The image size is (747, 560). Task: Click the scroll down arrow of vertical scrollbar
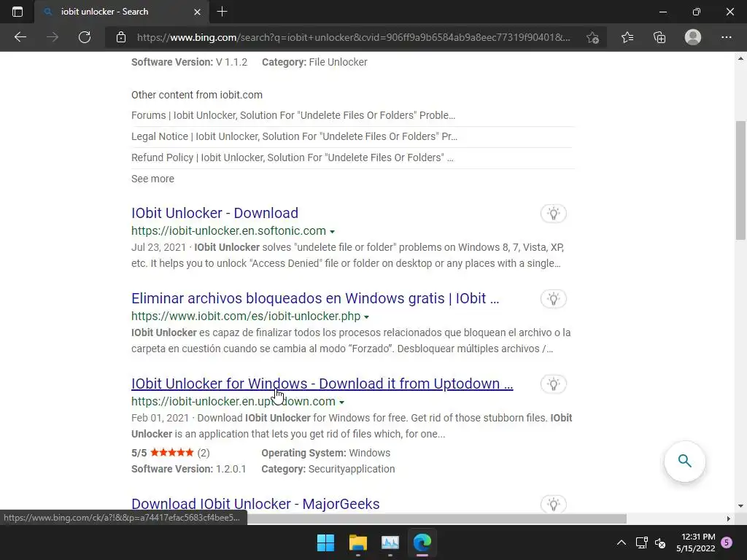tap(740, 506)
